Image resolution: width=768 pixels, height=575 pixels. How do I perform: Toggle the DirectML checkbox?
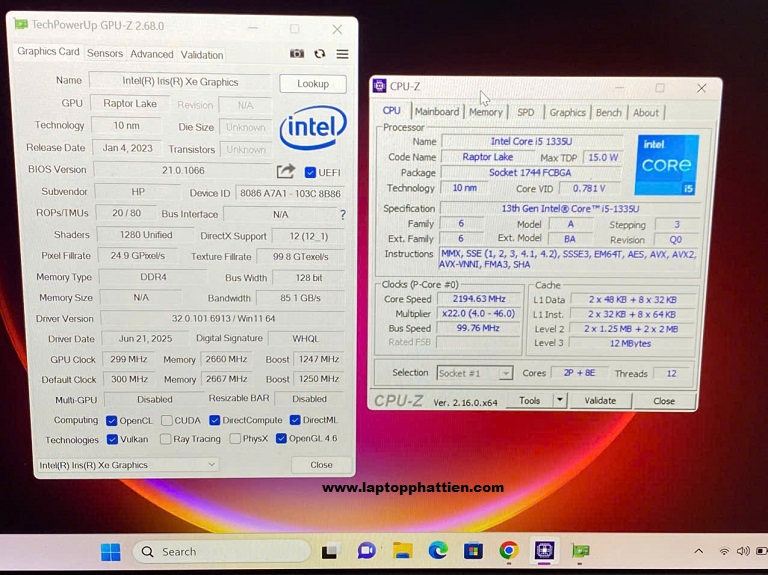pyautogui.click(x=295, y=420)
